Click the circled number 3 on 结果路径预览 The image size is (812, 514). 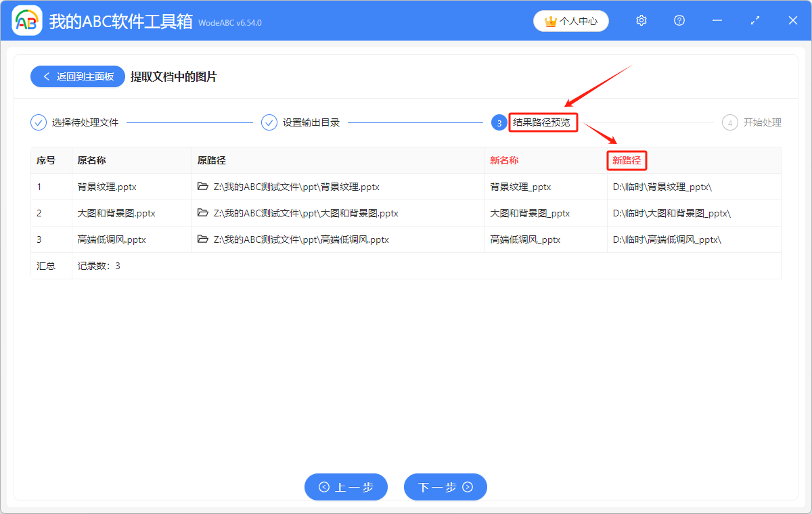pos(499,122)
